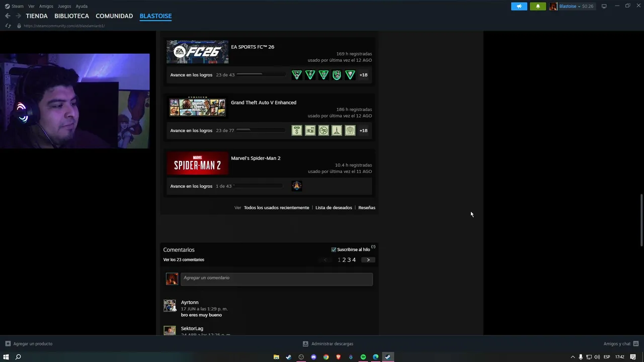
Task: Click the download icon beside Administrar descargas
Action: [305, 344]
